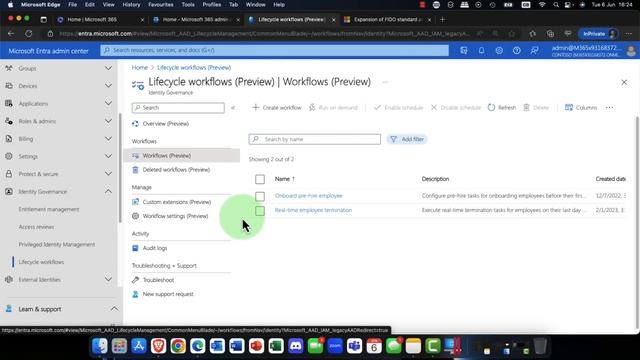Go to Home breadcrumb link
Image resolution: width=640 pixels, height=360 pixels.
[140, 67]
